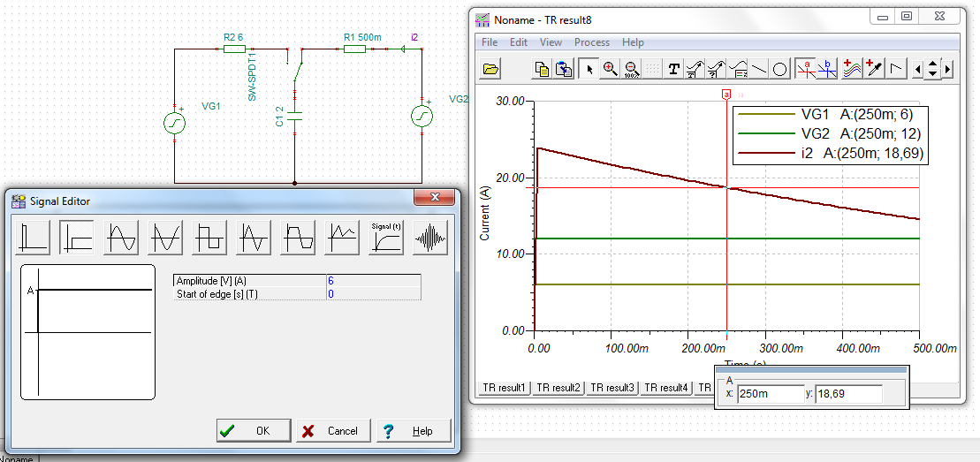980x462 pixels.
Task: Select the pulse waveform signal type
Action: [33, 237]
